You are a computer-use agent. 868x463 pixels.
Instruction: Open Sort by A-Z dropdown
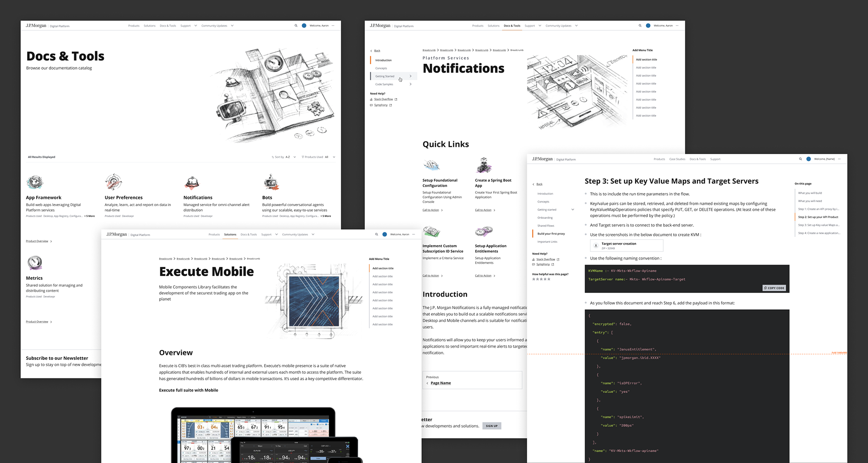pyautogui.click(x=284, y=157)
